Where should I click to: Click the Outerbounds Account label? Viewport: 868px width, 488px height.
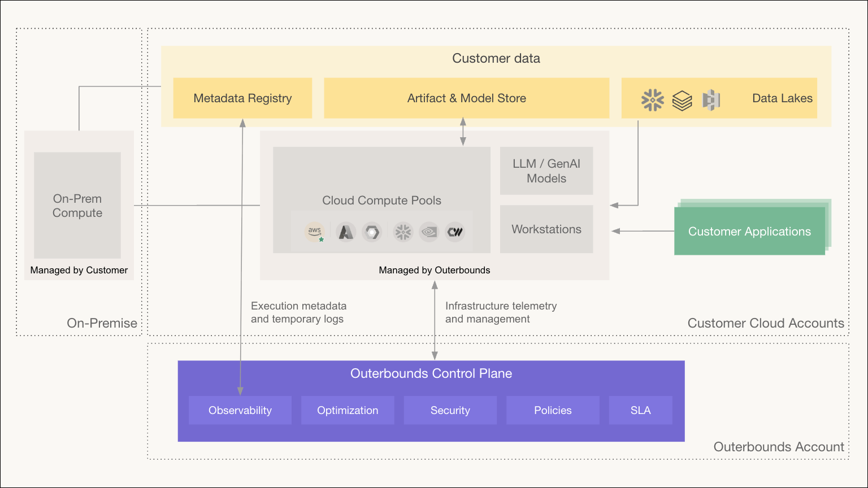[779, 447]
